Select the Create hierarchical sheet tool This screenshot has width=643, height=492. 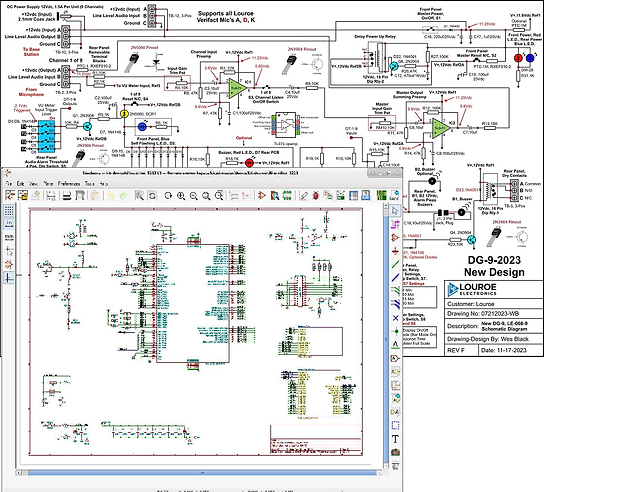[395, 385]
